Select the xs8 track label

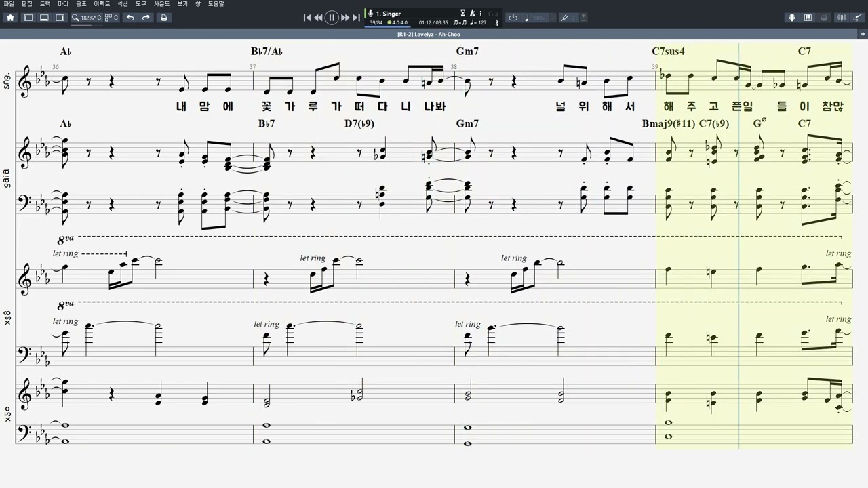pyautogui.click(x=7, y=317)
